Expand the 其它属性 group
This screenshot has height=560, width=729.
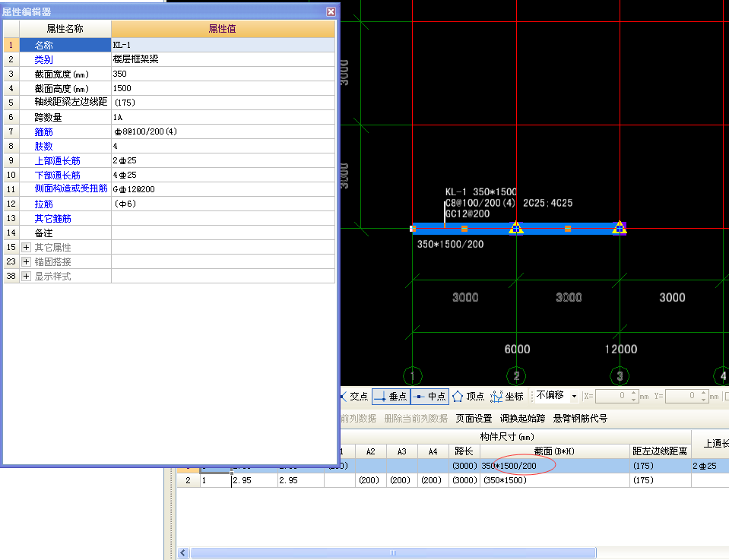coord(26,247)
